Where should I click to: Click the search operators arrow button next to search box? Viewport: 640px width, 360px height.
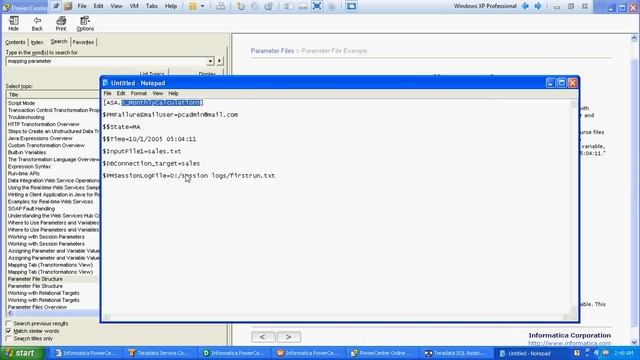click(220, 61)
